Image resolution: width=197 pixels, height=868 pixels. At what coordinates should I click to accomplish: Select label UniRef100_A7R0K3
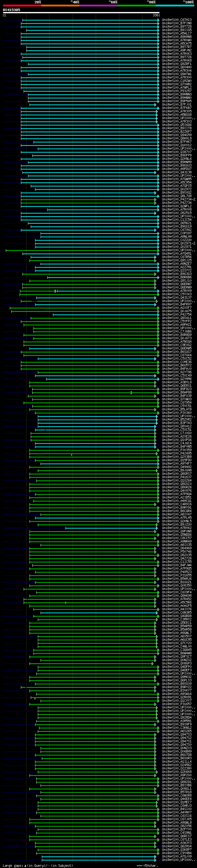[x=177, y=54]
